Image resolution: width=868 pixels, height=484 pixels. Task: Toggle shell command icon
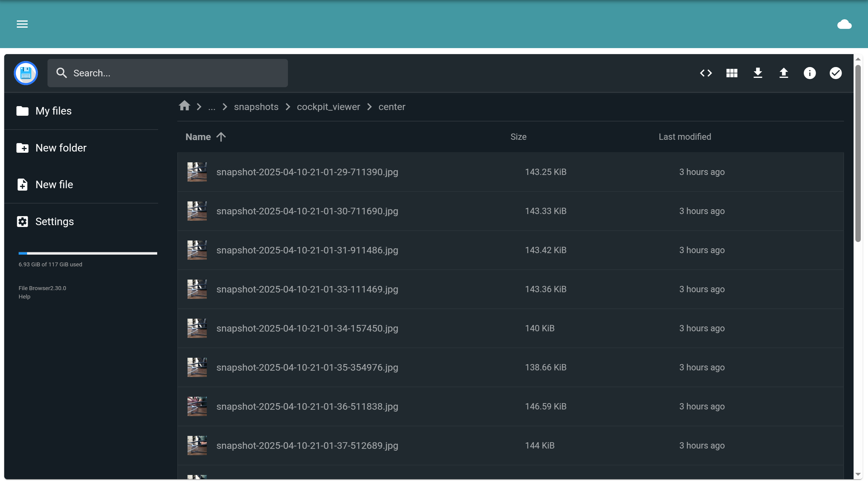click(x=706, y=73)
